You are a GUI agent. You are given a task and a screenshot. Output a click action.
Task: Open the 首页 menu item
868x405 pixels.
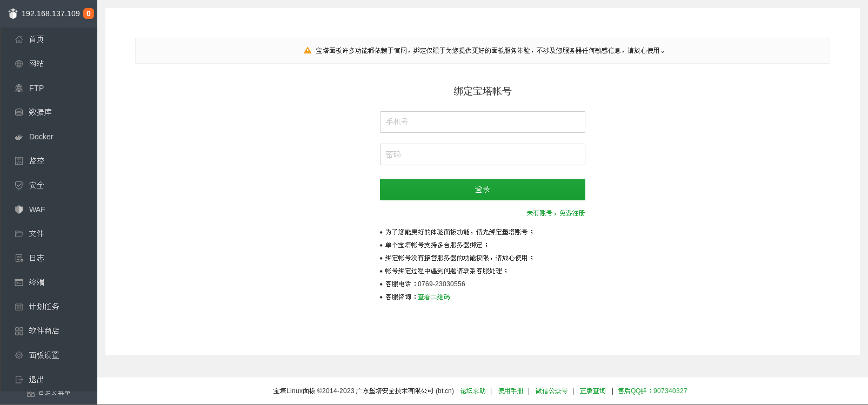[x=49, y=39]
